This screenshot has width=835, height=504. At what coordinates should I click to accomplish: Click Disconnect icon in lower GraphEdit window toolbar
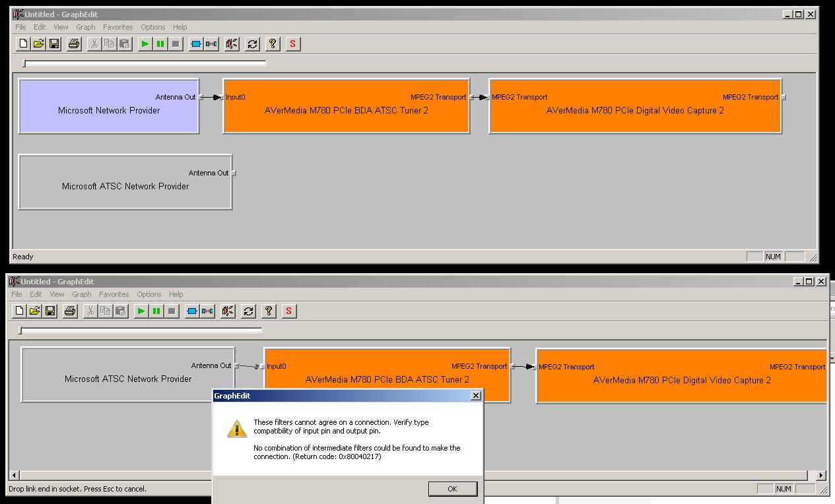[228, 311]
